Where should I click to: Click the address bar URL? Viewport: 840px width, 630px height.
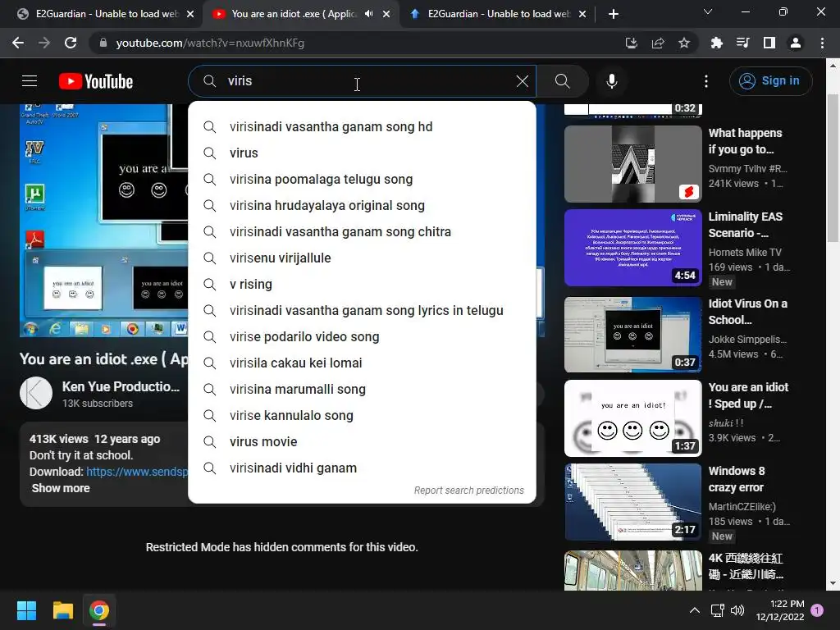pyautogui.click(x=210, y=43)
